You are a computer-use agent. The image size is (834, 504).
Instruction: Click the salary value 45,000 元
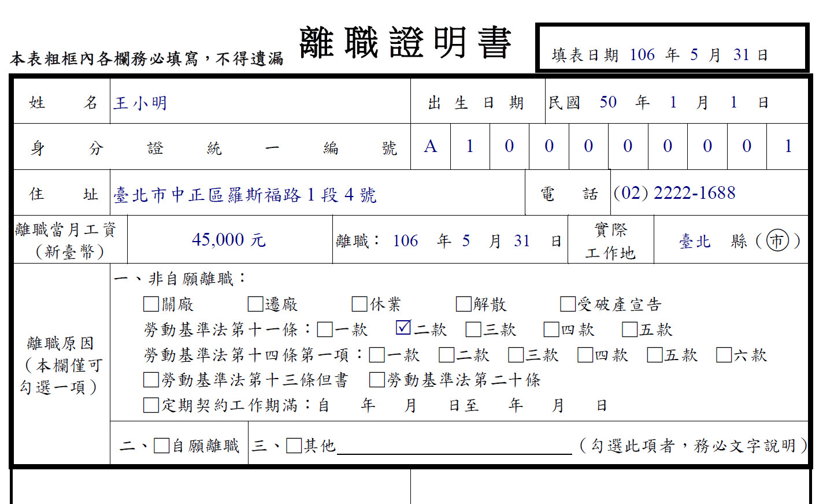point(229,239)
